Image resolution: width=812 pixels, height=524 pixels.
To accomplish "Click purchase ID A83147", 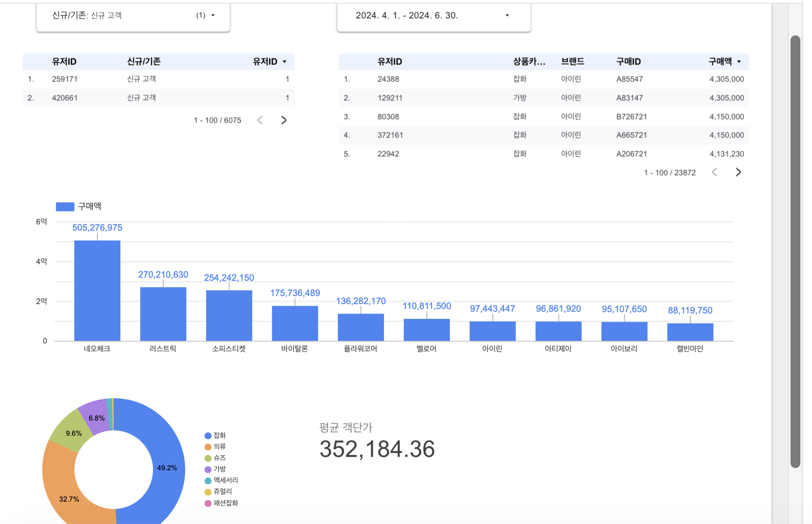I will point(629,98).
